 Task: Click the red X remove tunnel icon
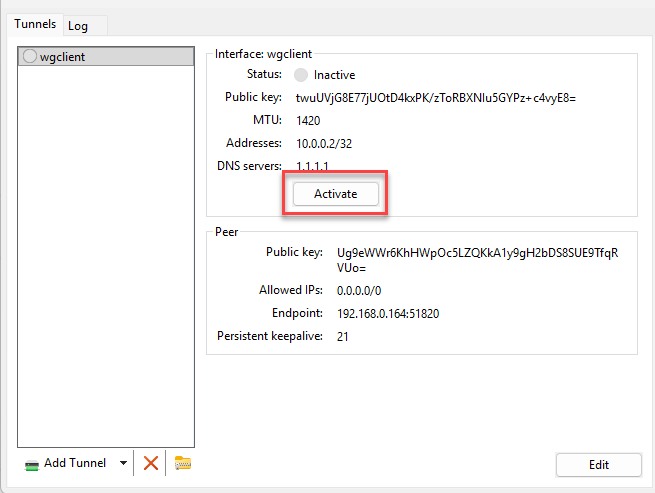pos(151,463)
